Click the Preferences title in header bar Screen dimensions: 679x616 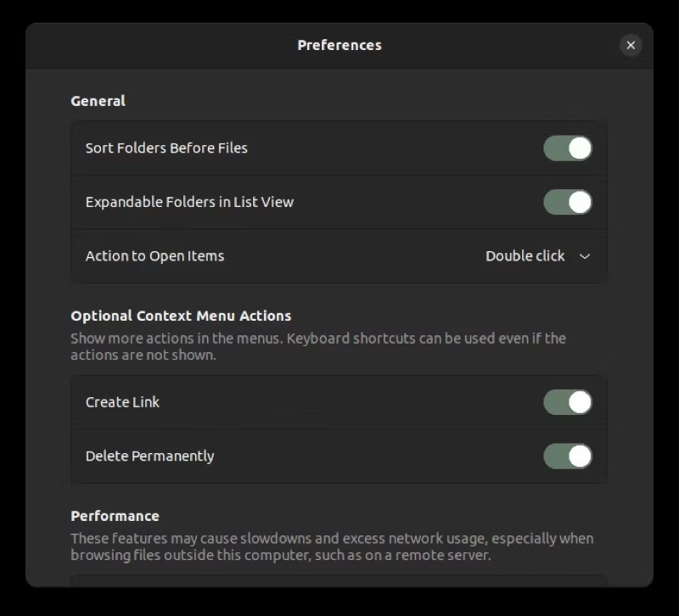click(x=339, y=45)
